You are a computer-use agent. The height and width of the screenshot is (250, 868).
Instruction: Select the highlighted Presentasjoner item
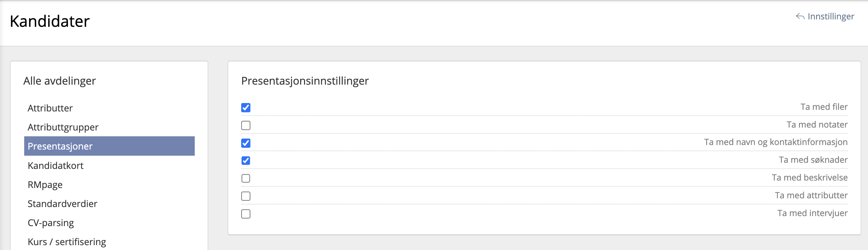pos(60,146)
